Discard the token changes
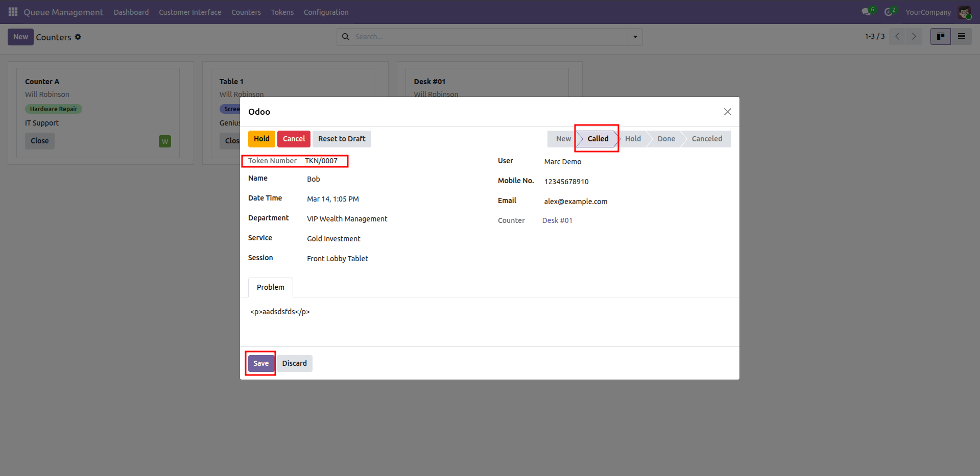 (x=294, y=363)
